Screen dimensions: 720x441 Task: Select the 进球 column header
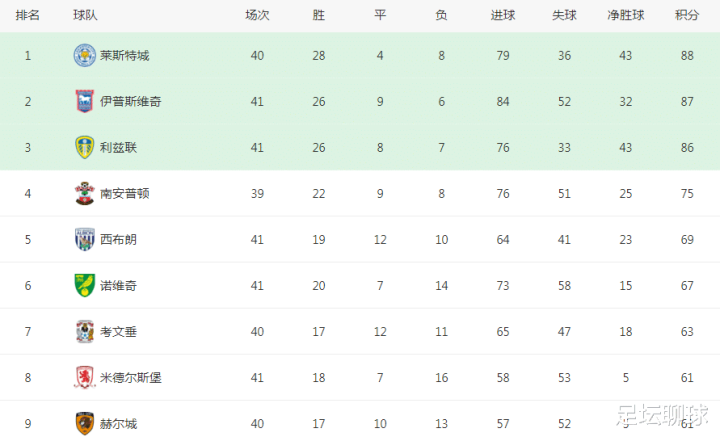(503, 15)
